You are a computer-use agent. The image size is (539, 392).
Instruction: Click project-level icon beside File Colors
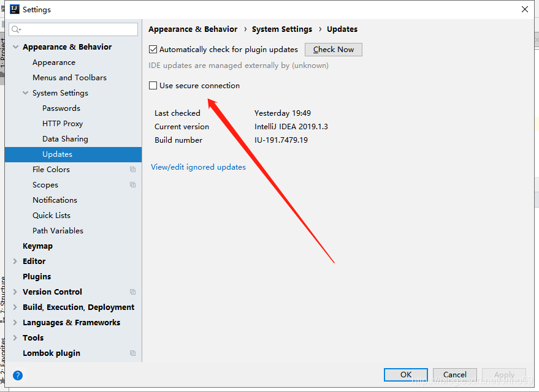(132, 169)
